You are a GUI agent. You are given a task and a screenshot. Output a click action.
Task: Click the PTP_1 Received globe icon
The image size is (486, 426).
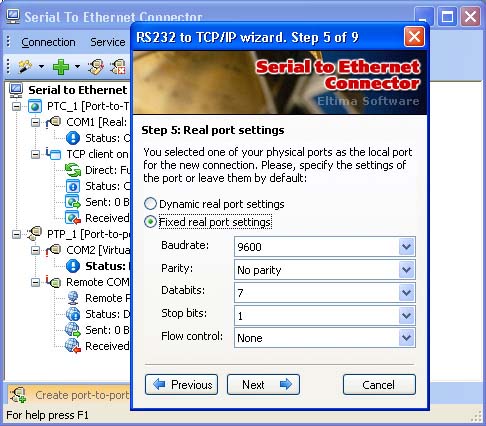click(x=73, y=346)
